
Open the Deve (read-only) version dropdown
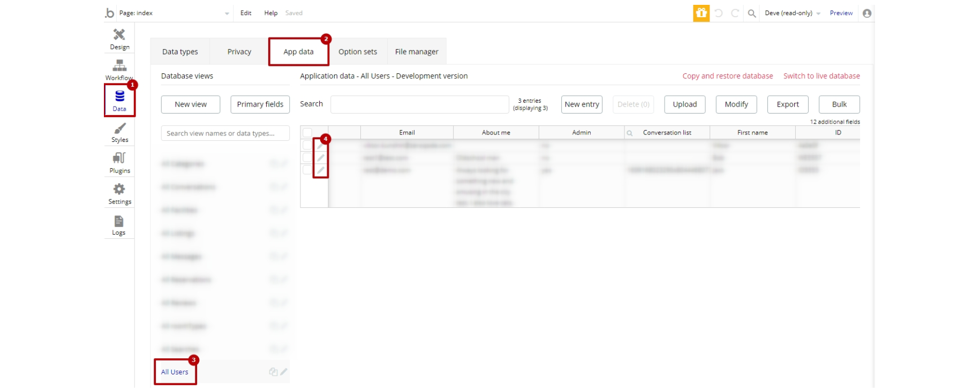[793, 13]
